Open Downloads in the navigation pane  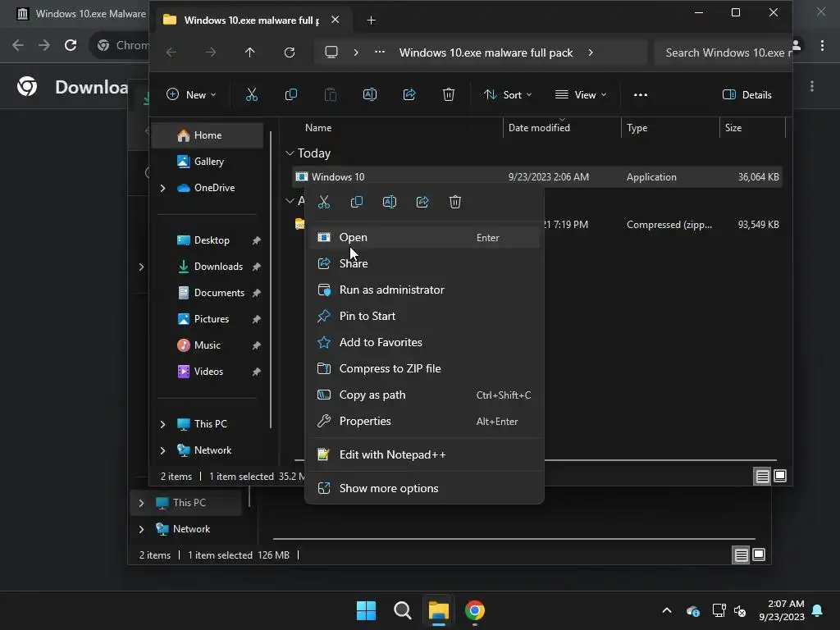coord(217,267)
